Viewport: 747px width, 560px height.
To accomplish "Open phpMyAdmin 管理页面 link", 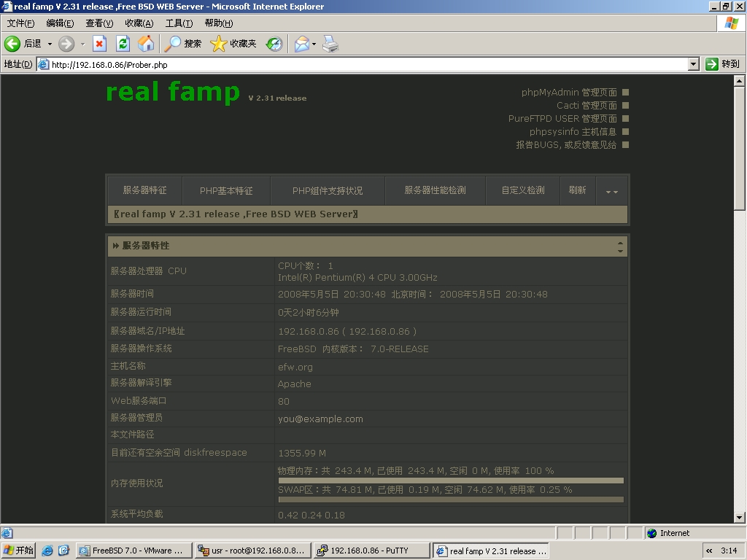I will click(569, 93).
